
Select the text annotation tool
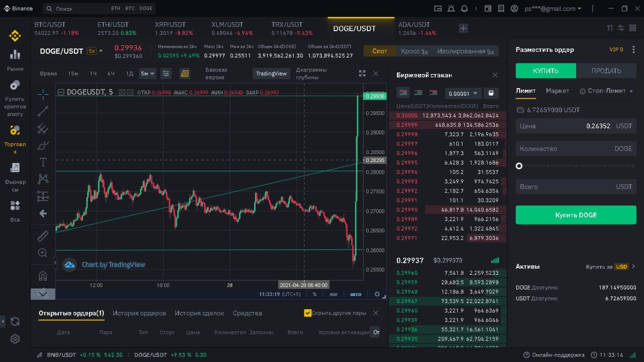click(43, 162)
